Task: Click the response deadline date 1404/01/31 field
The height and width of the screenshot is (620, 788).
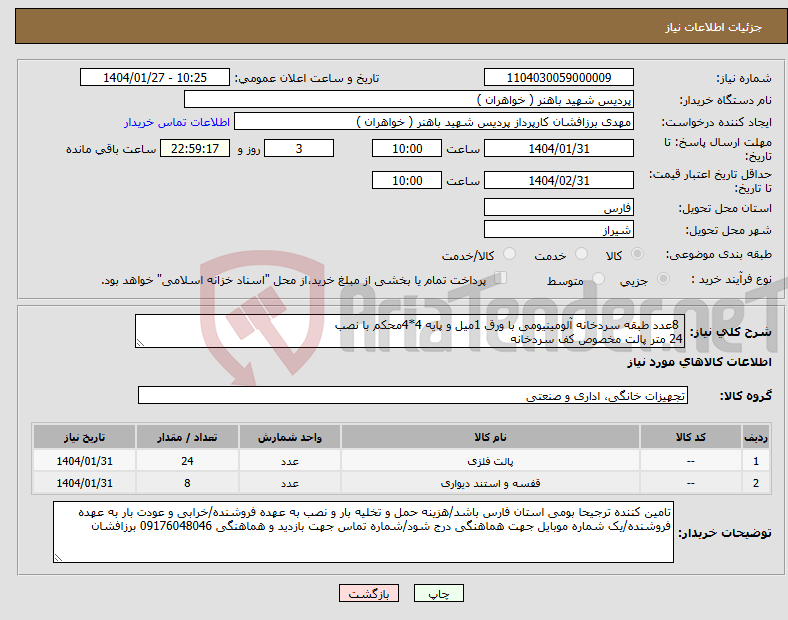Action: point(559,149)
